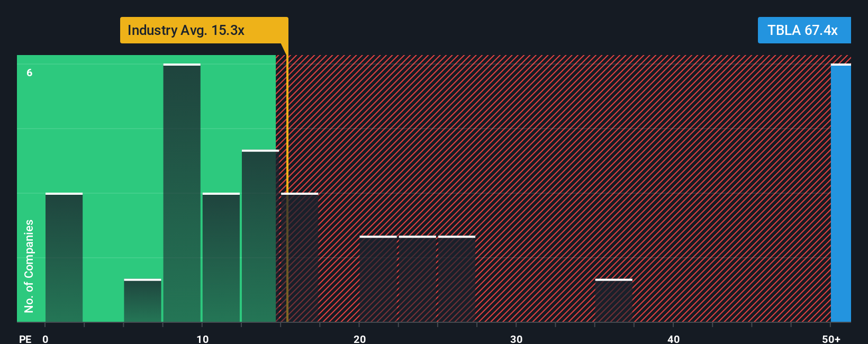Screen dimensions: 868x344
Task: Click the Industry Avg. 15.3x label
Action: (204, 30)
